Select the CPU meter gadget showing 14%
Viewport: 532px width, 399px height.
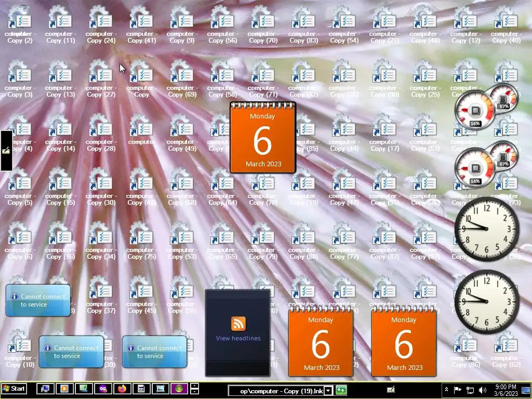(x=475, y=169)
